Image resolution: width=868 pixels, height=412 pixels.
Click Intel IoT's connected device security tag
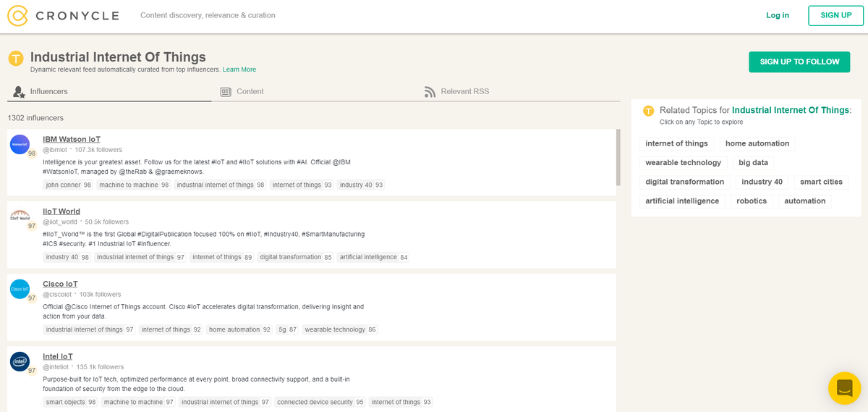pyautogui.click(x=320, y=403)
